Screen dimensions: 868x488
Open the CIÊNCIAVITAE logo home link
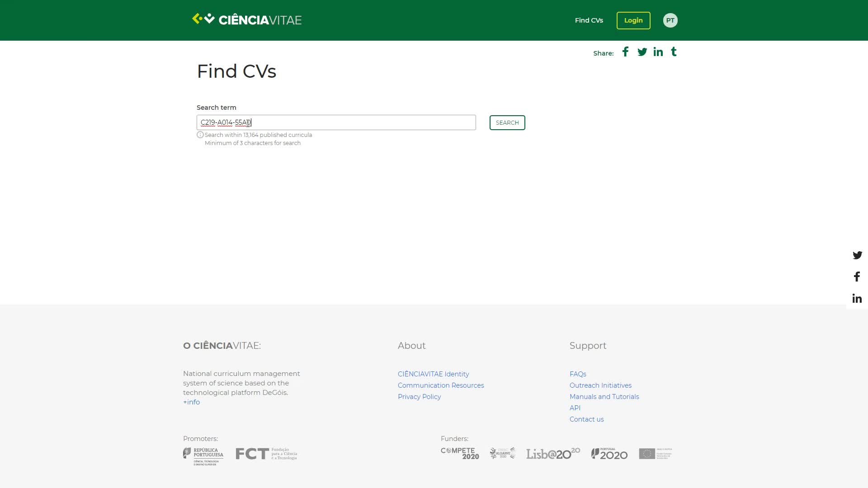click(247, 19)
